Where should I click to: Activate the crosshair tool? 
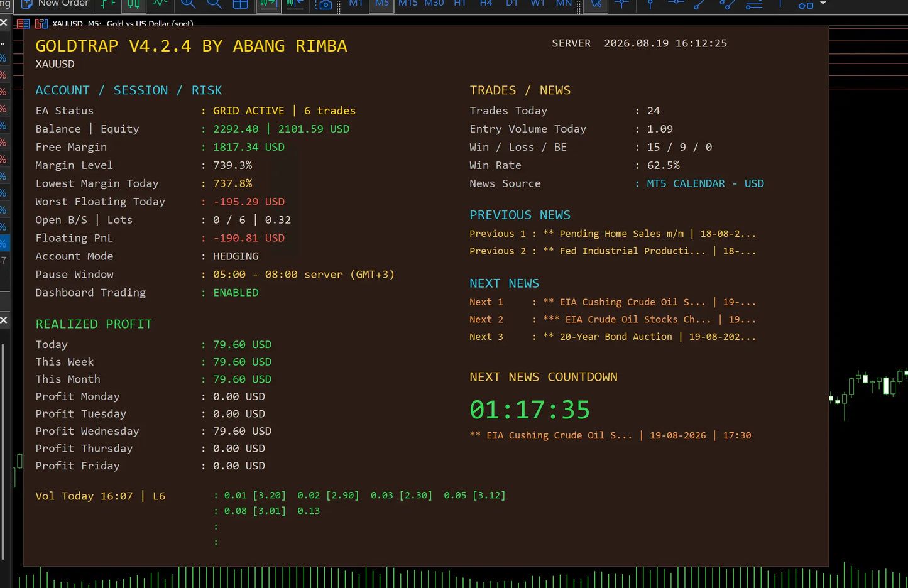(x=622, y=4)
